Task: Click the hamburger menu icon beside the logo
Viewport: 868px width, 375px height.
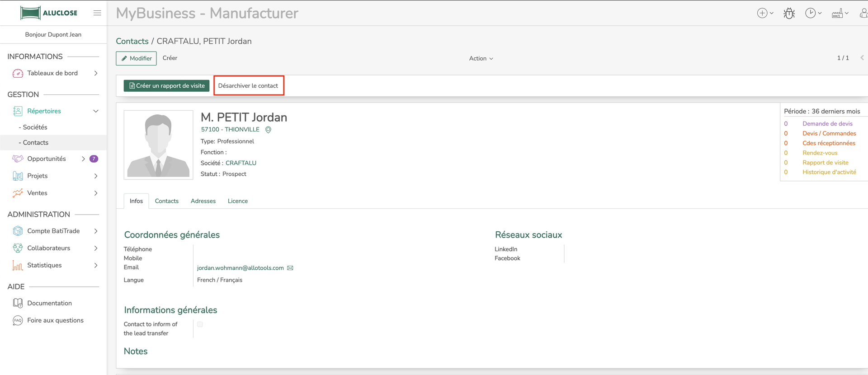Action: point(97,13)
